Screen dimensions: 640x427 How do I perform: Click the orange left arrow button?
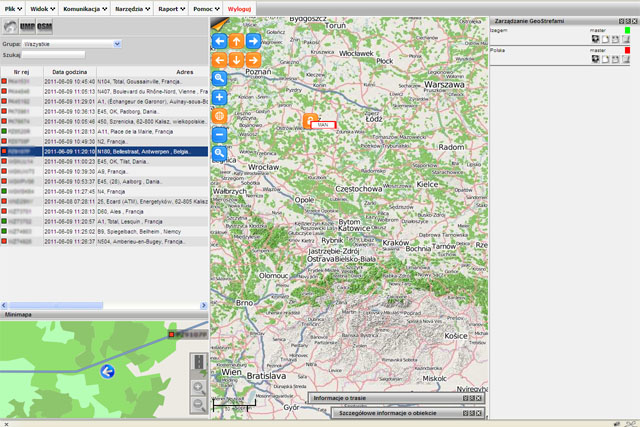tap(220, 60)
